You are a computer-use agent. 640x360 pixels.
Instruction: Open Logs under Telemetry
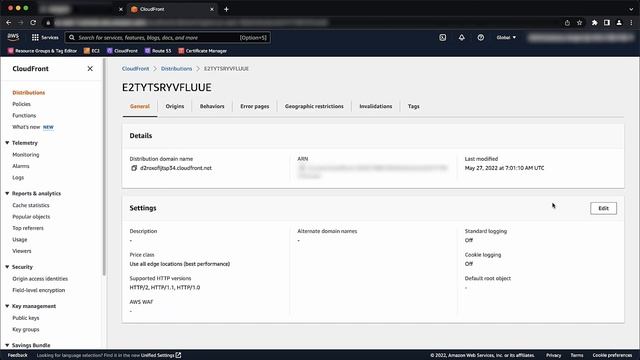click(x=18, y=178)
